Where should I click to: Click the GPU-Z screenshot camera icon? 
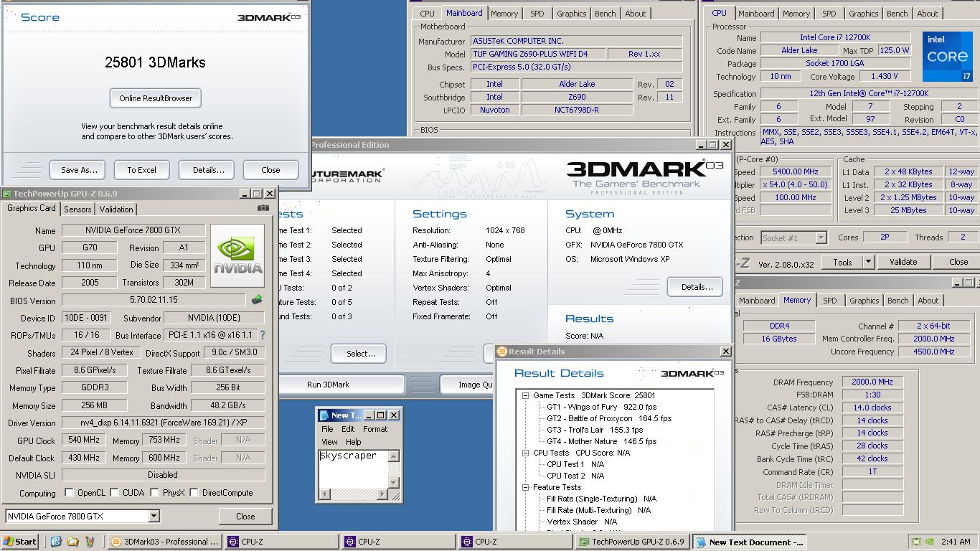coord(263,208)
